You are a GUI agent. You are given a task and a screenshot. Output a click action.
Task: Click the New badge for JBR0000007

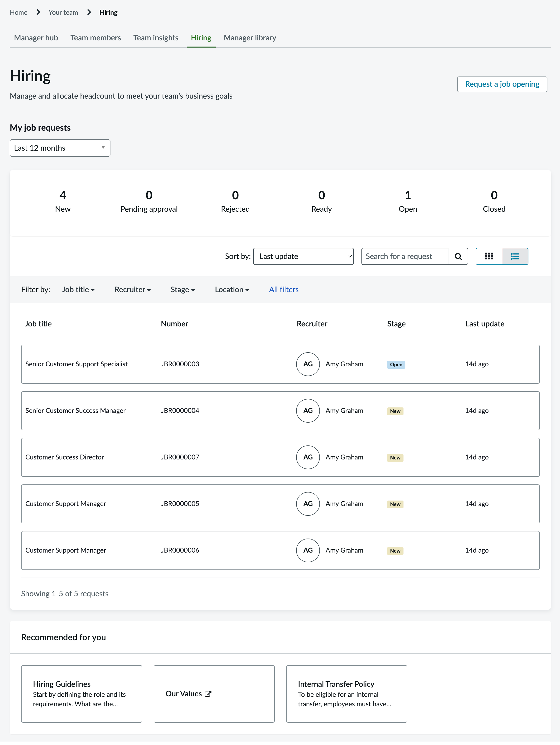(x=395, y=457)
